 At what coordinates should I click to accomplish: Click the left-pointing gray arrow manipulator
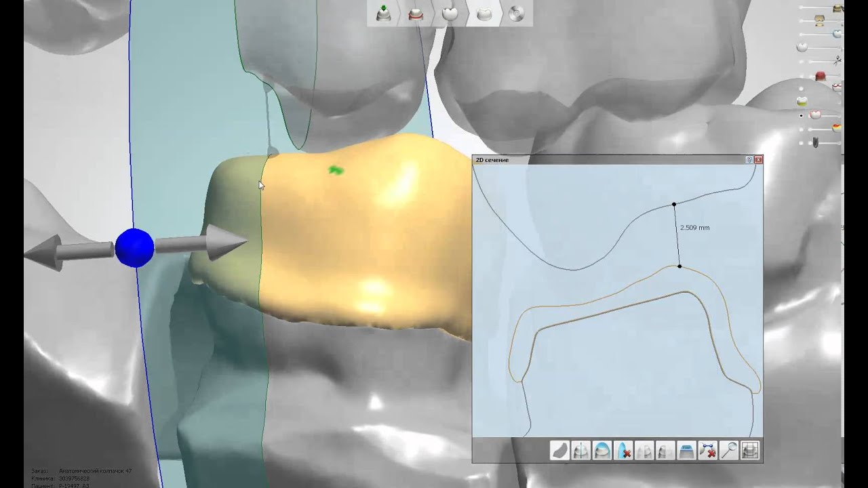point(68,251)
